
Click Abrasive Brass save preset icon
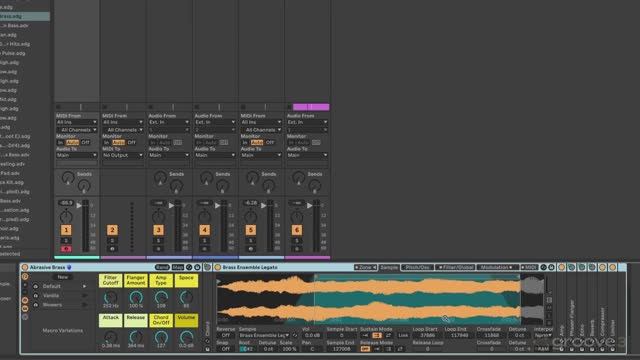(198, 267)
